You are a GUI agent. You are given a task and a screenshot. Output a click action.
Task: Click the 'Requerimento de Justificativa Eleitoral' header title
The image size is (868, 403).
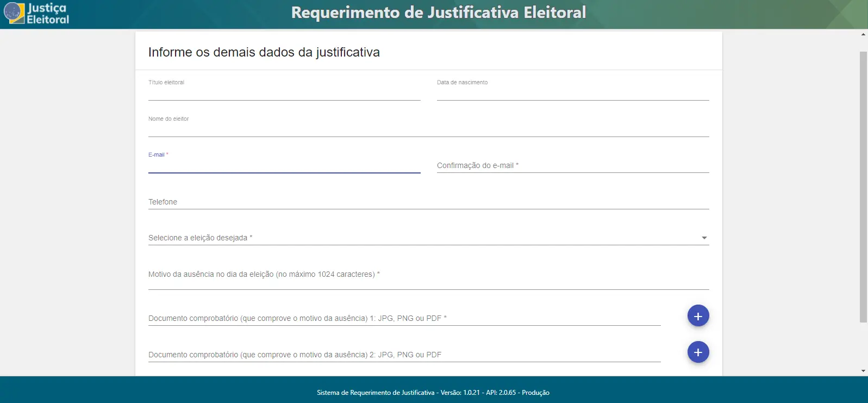[x=439, y=13]
